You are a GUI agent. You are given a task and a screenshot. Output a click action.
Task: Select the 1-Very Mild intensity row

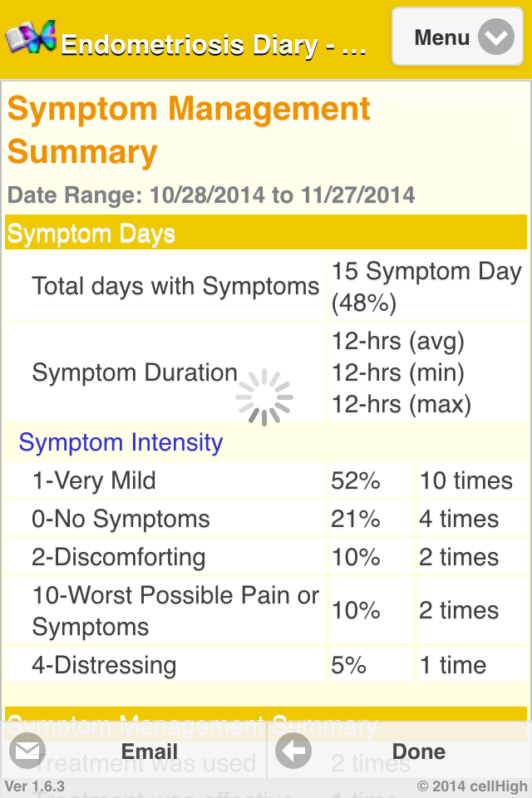[x=94, y=480]
